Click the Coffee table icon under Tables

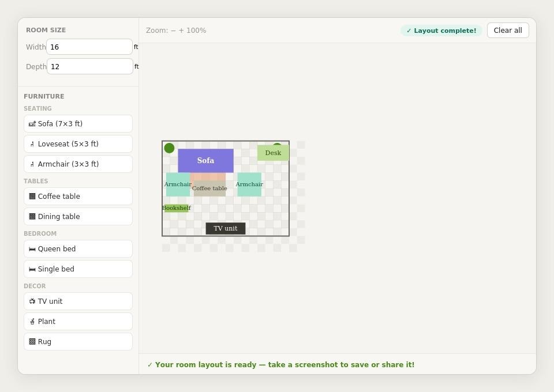pyautogui.click(x=32, y=196)
